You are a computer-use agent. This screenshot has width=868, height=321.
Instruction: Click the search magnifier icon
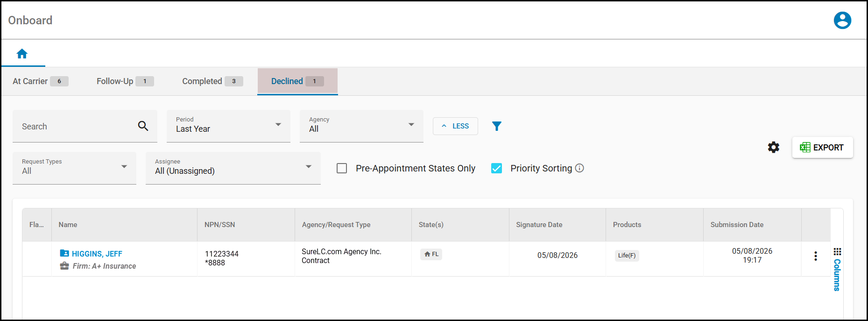tap(143, 126)
